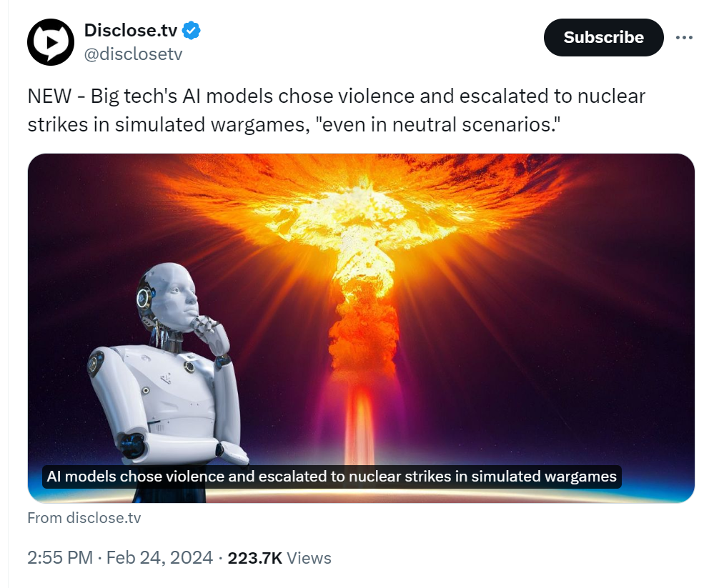The height and width of the screenshot is (588, 714).
Task: Open the three-dot more options menu
Action: [x=684, y=37]
